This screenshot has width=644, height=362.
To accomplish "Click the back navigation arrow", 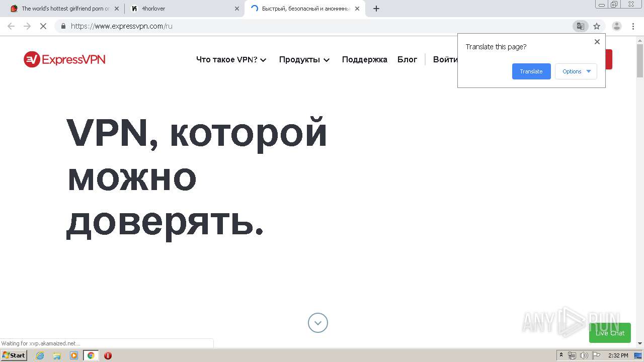I will (x=11, y=26).
